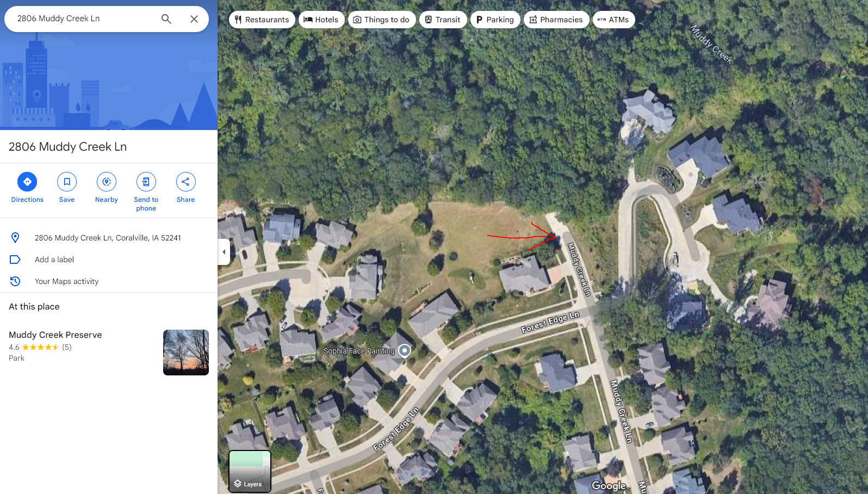Collapse the side panel with the arrow
The image size is (868, 494).
tap(224, 252)
